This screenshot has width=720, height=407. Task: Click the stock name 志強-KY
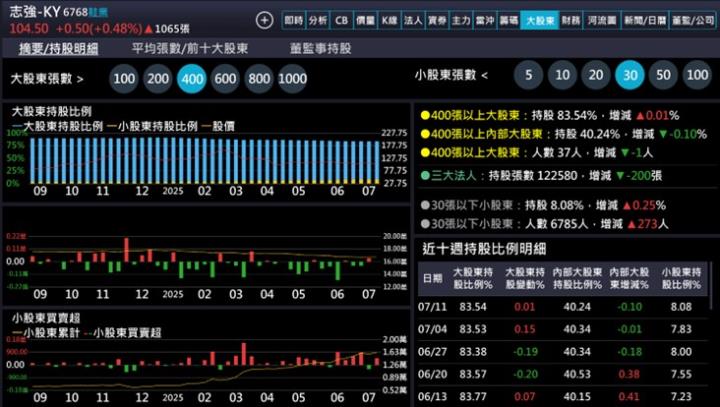point(35,11)
